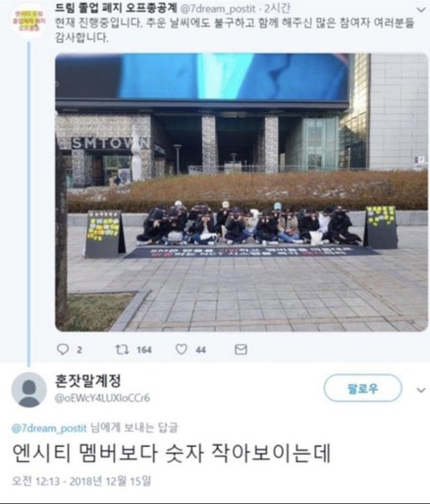The image size is (430, 504).
Task: Open the @oEWcY4LUXIoCCr6 handle
Action: [x=102, y=398]
